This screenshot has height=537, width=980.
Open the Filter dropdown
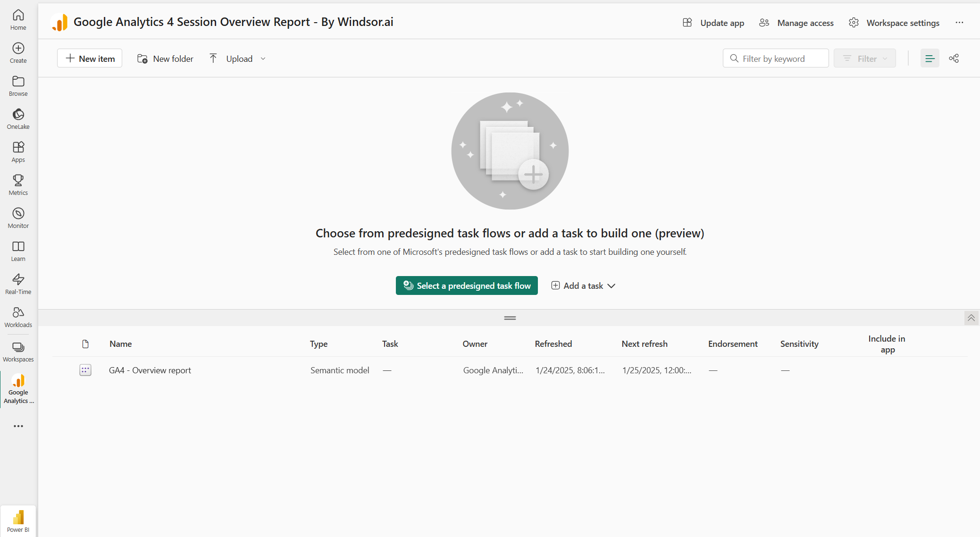[864, 59]
